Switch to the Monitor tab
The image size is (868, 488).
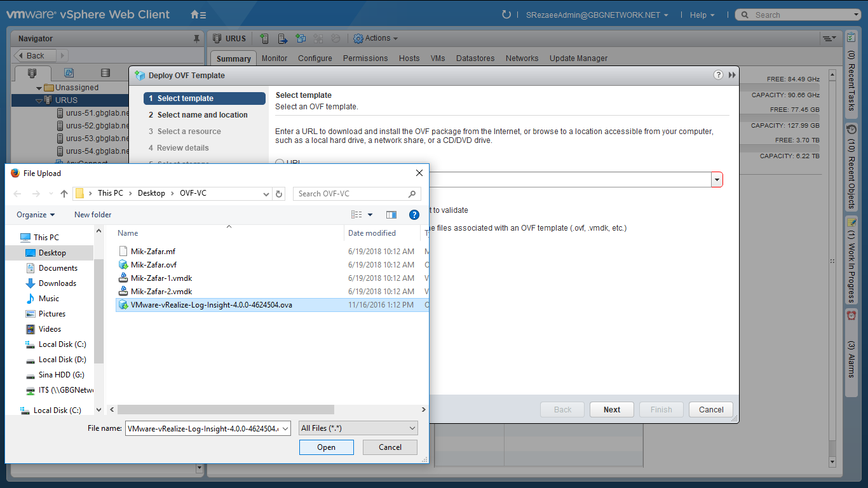[275, 58]
